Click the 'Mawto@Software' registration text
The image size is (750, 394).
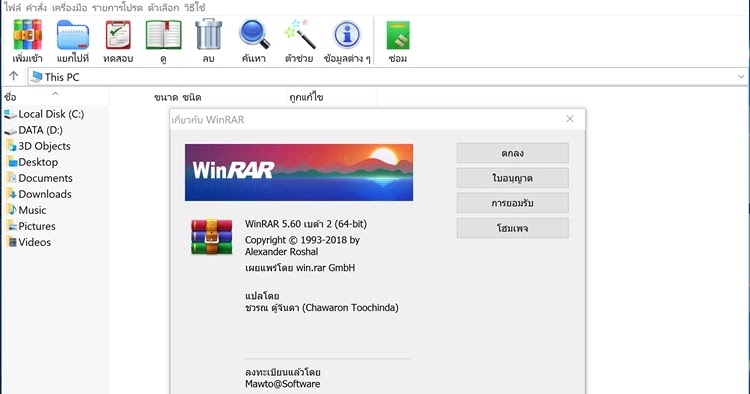coord(283,383)
